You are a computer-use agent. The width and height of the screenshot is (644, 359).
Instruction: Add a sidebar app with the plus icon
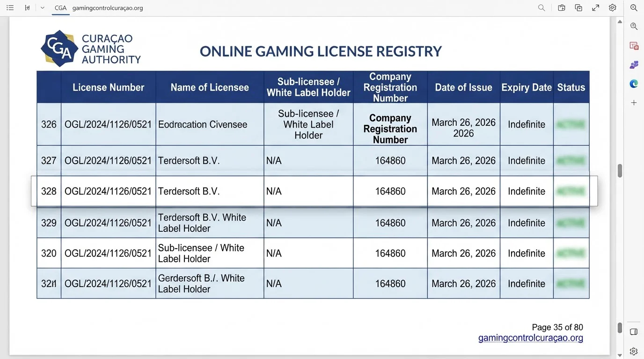pos(634,102)
